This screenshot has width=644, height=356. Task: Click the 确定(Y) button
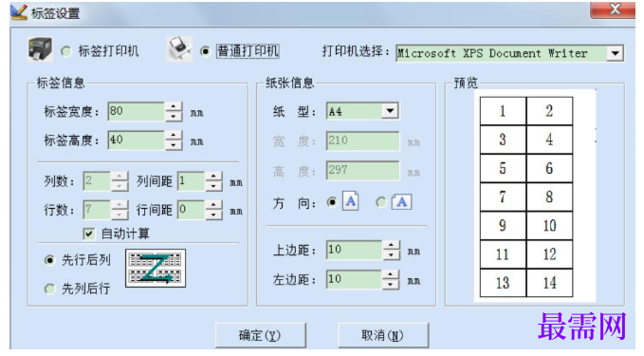pyautogui.click(x=261, y=335)
